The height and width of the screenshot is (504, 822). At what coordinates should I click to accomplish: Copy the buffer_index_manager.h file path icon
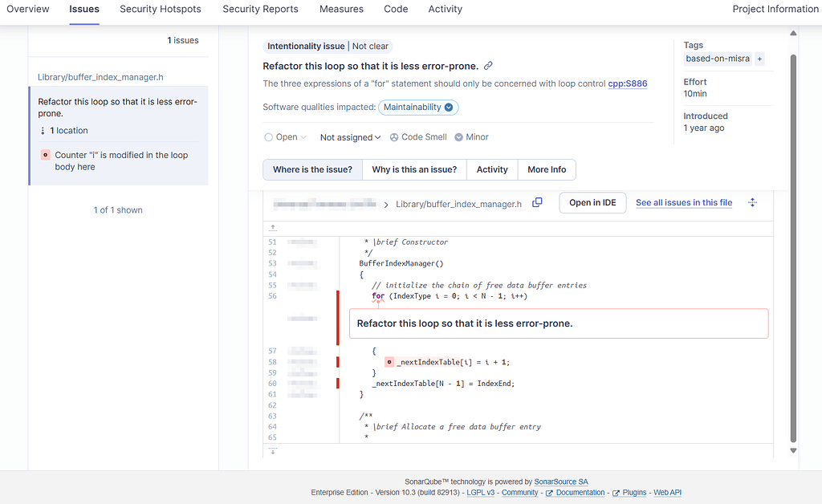coord(536,203)
